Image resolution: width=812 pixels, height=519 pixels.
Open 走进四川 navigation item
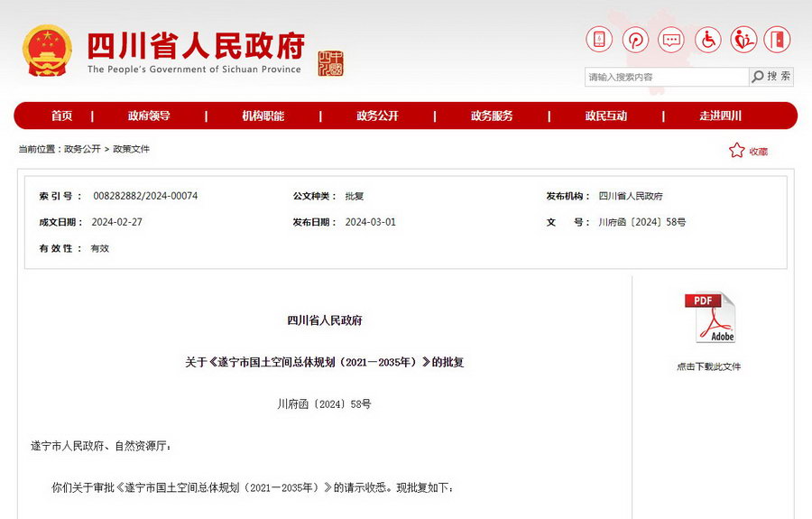coord(720,116)
